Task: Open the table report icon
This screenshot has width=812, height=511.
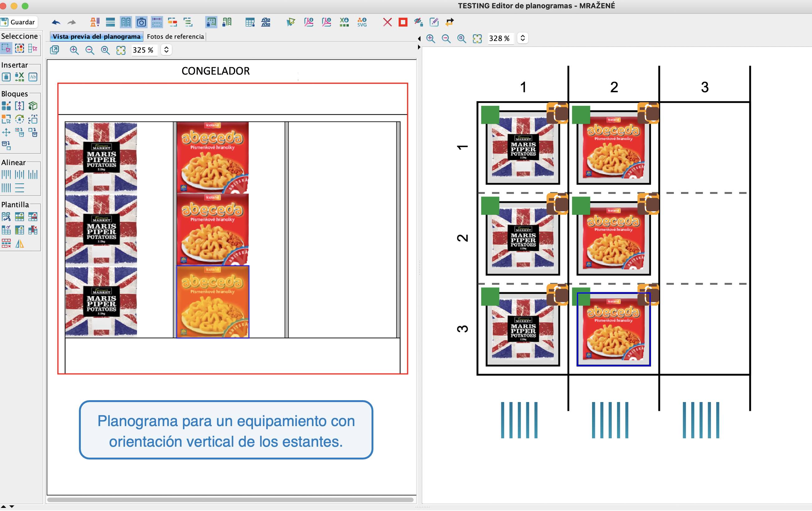Action: [x=250, y=22]
